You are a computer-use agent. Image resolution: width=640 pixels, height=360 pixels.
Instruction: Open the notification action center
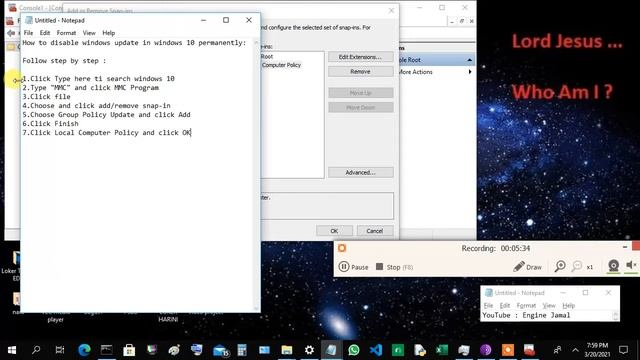(623, 350)
